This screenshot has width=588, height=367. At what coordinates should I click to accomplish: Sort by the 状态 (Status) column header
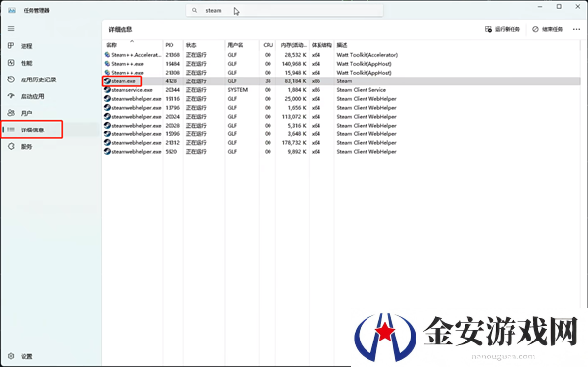pos(191,45)
